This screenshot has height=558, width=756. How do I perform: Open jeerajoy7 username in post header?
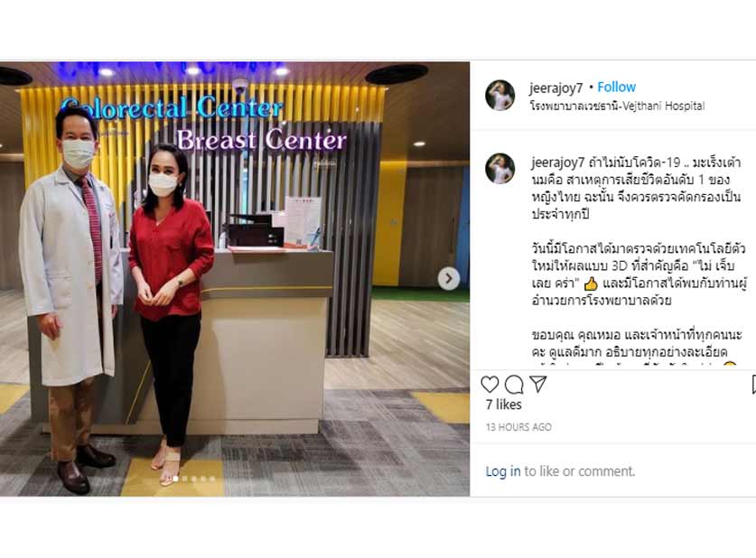[555, 88]
